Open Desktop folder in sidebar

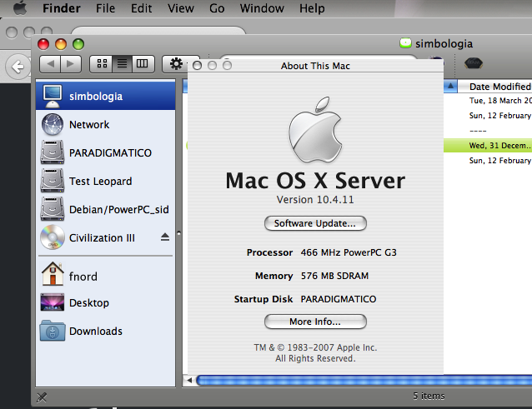click(x=106, y=302)
